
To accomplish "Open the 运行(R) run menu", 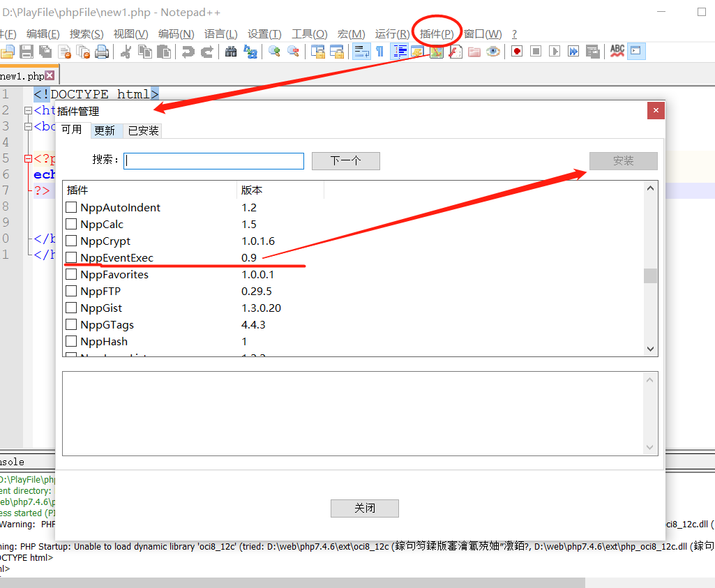I will 392,34.
